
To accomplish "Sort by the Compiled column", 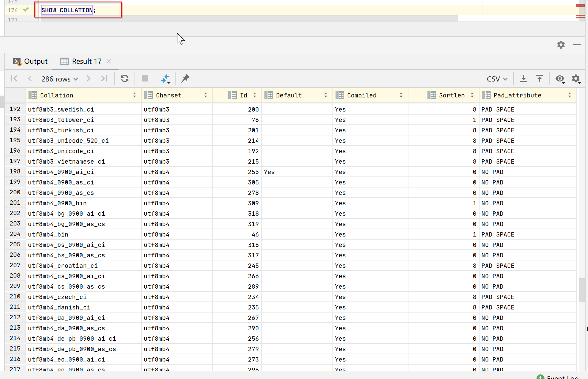I will pos(370,95).
